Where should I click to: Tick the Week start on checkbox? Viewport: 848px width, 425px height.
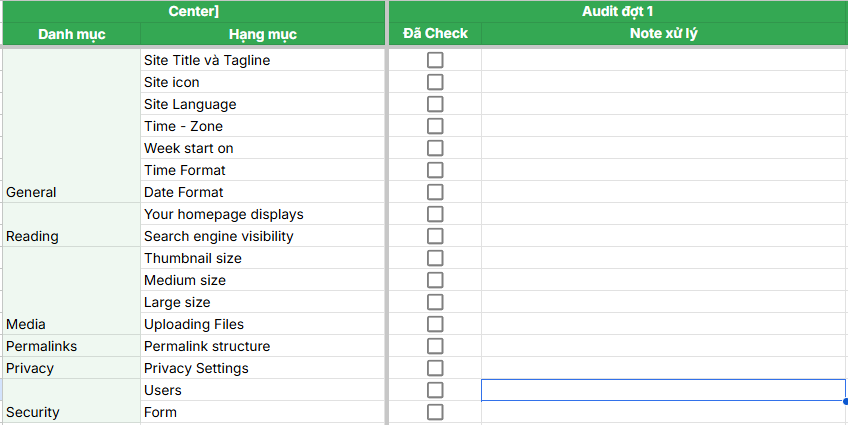tap(435, 148)
